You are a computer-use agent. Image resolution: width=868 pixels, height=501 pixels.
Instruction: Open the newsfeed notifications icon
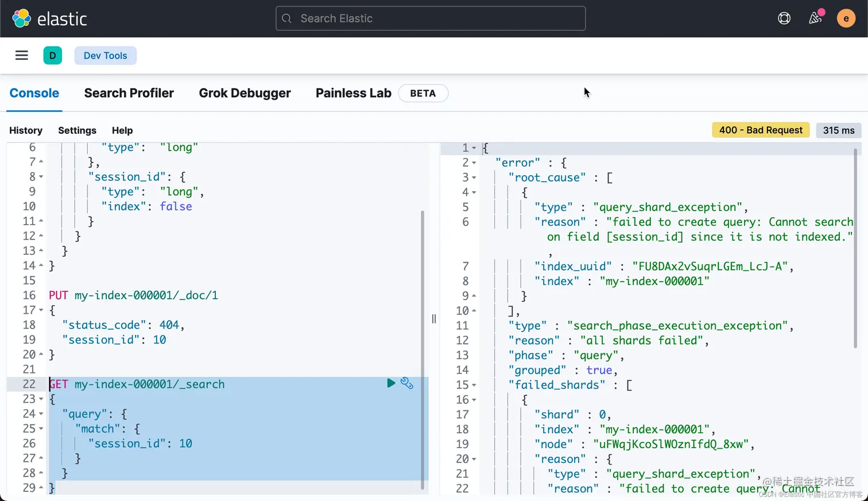(x=815, y=18)
